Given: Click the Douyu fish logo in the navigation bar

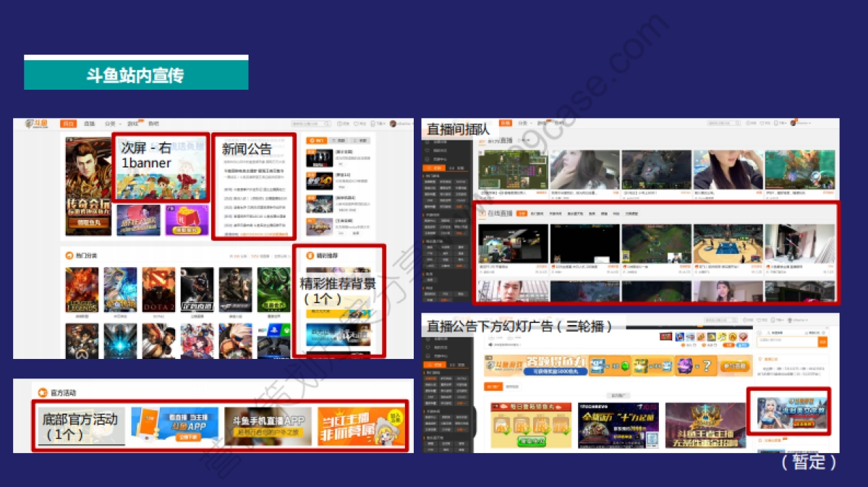Looking at the screenshot, I should point(33,122).
